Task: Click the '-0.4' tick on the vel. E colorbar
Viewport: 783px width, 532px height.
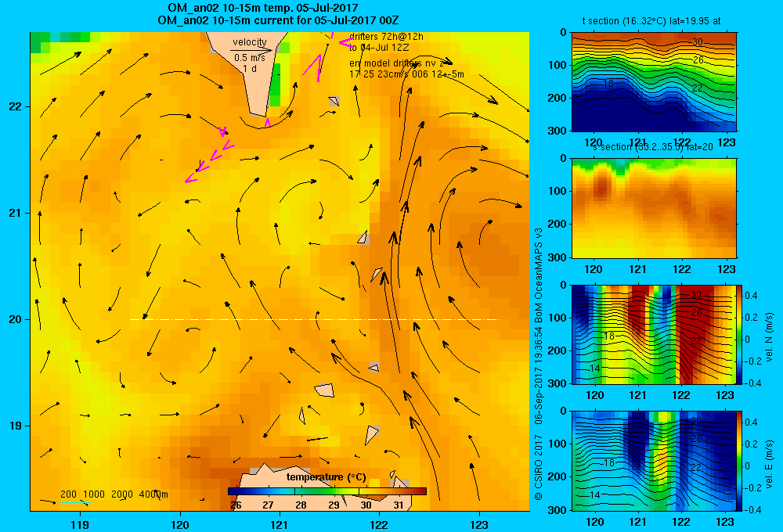Action: tap(752, 509)
